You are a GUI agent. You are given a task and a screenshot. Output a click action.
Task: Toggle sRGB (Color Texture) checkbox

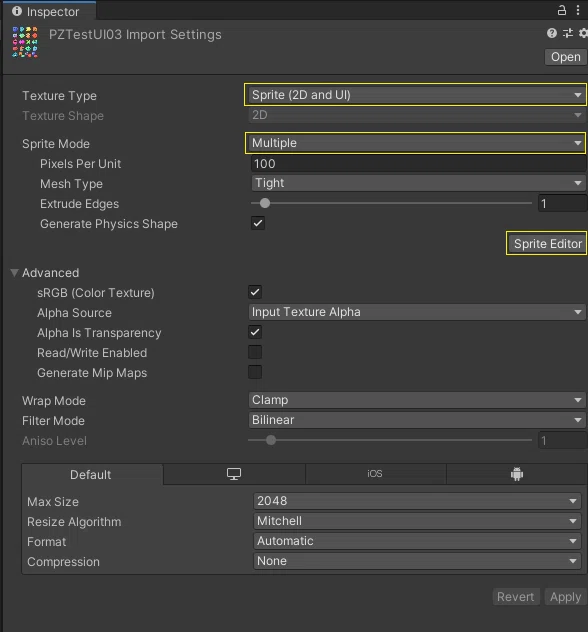pyautogui.click(x=255, y=292)
